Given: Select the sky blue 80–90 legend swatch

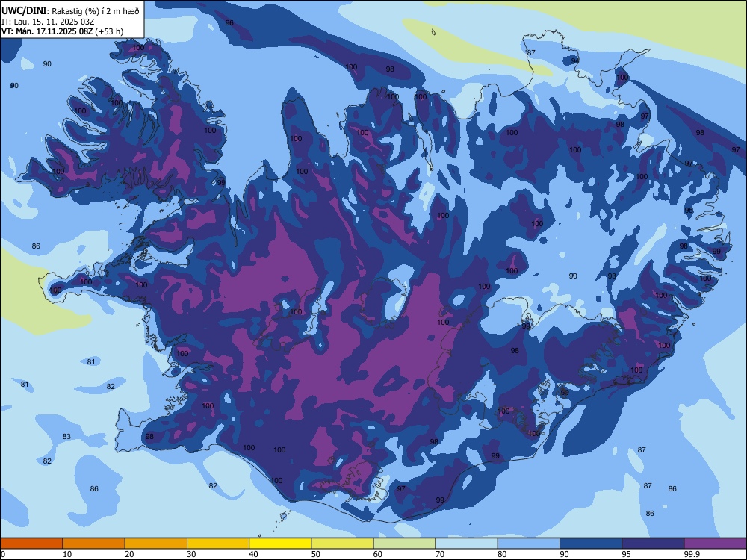Looking at the screenshot, I should coord(528,544).
